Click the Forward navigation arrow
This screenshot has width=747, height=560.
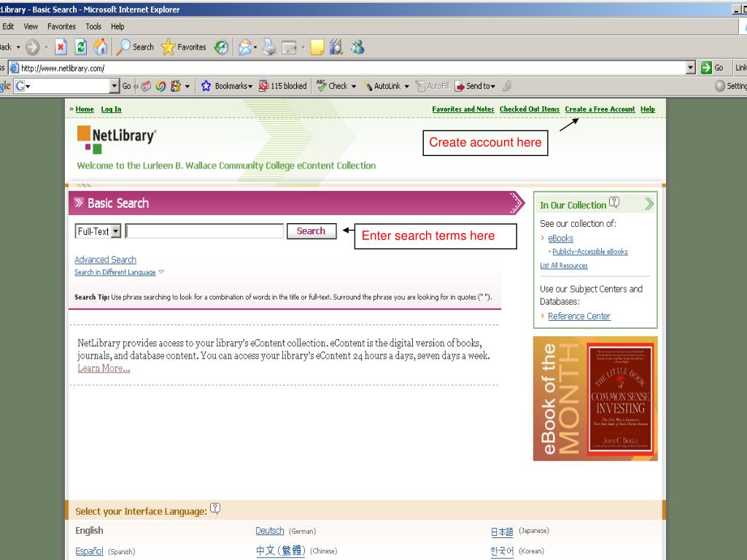pyautogui.click(x=32, y=47)
